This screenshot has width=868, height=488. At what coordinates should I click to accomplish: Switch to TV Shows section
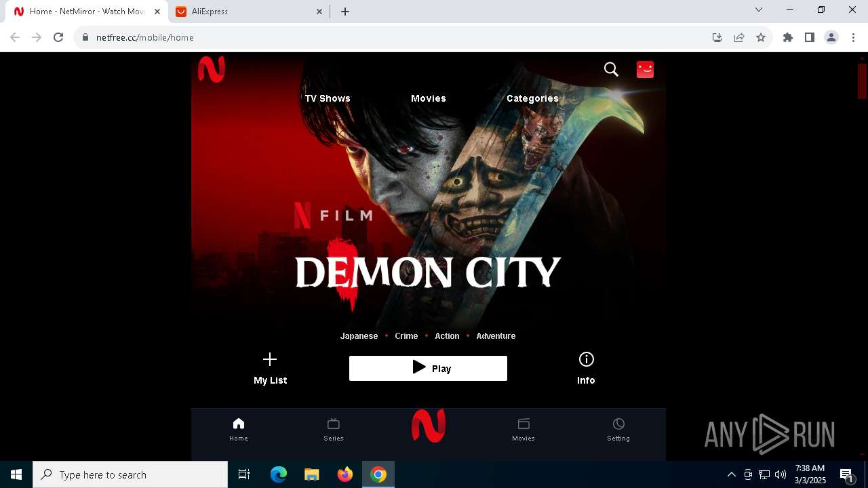[x=328, y=98]
